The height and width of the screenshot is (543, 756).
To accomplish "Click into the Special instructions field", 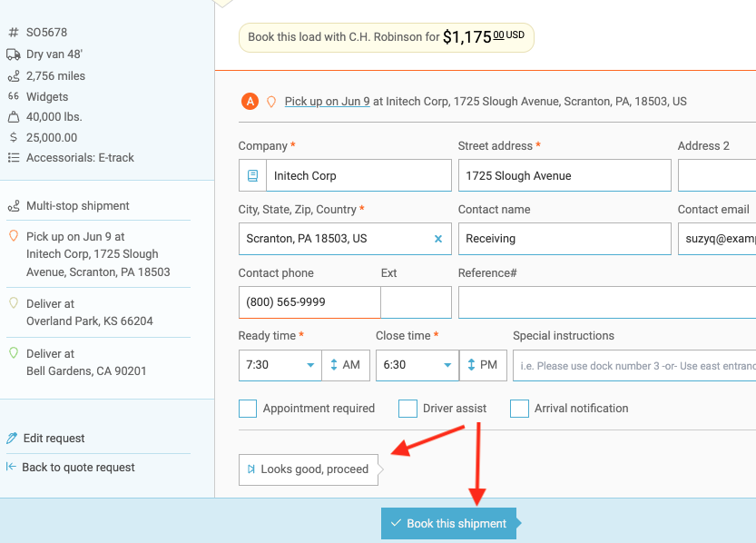I will coord(634,365).
